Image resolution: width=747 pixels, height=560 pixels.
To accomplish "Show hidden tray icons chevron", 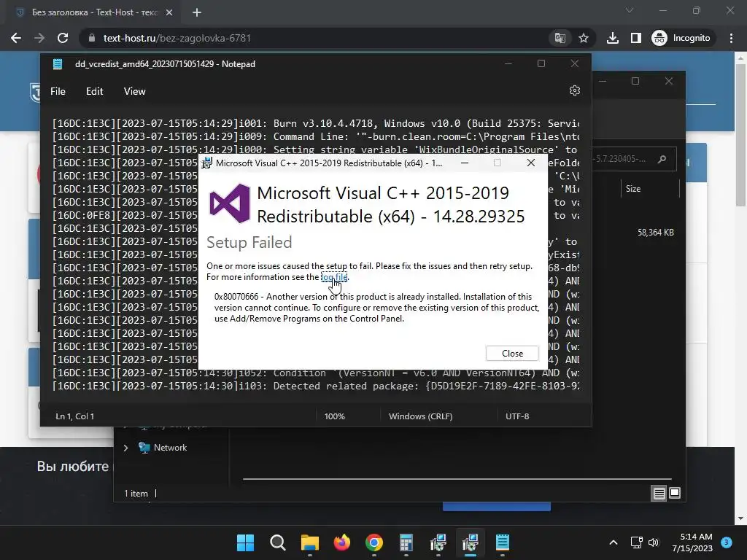I will point(614,542).
